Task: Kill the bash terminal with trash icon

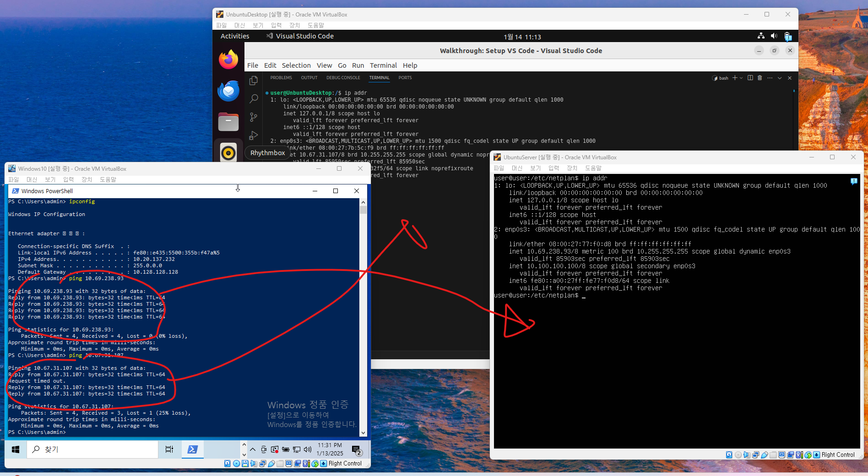Action: tap(760, 78)
